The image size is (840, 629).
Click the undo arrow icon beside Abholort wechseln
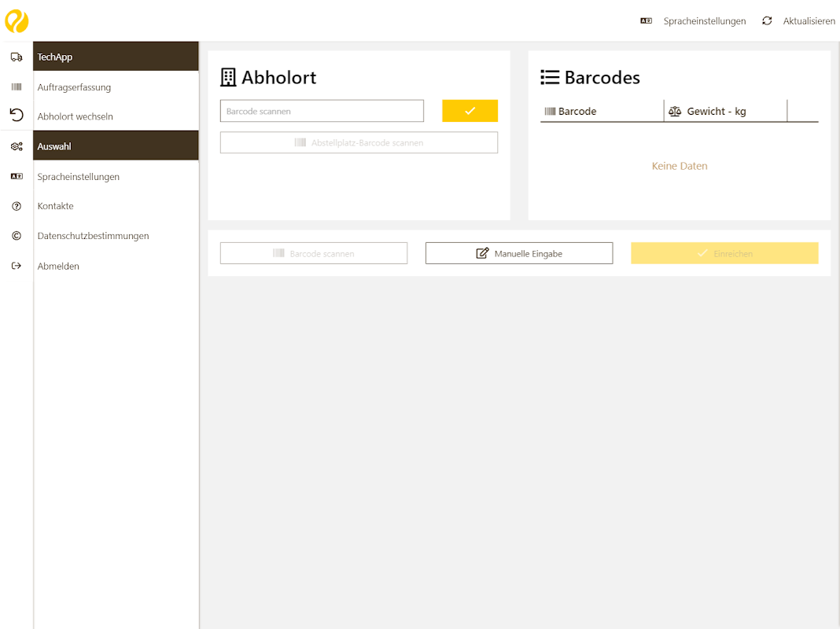17,115
